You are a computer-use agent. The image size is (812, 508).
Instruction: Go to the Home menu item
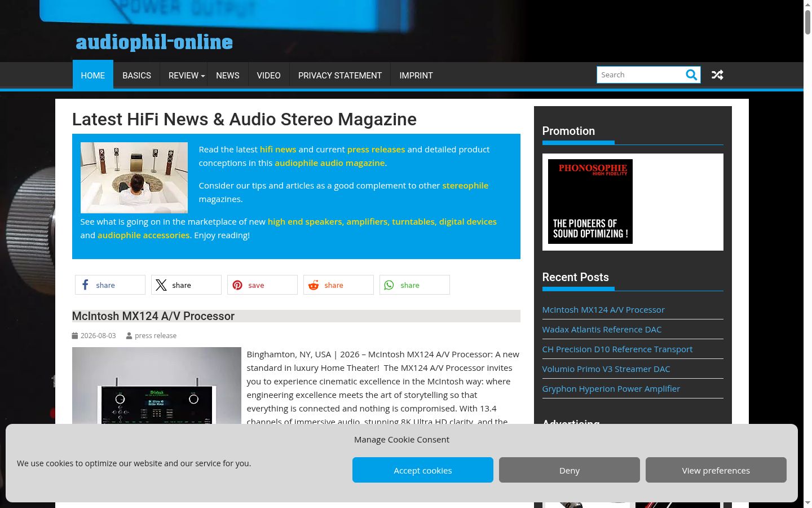(x=93, y=75)
